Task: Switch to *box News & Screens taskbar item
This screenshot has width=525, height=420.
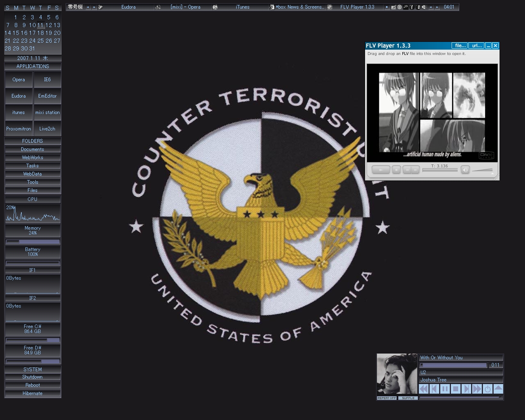Action: [x=297, y=7]
